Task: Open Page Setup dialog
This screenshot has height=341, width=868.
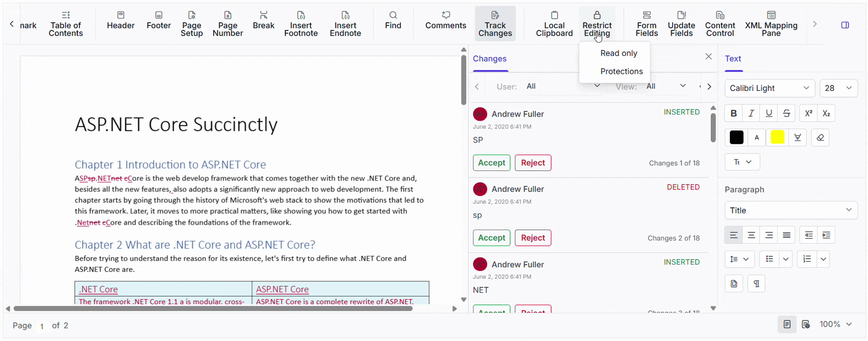Action: pos(192,24)
